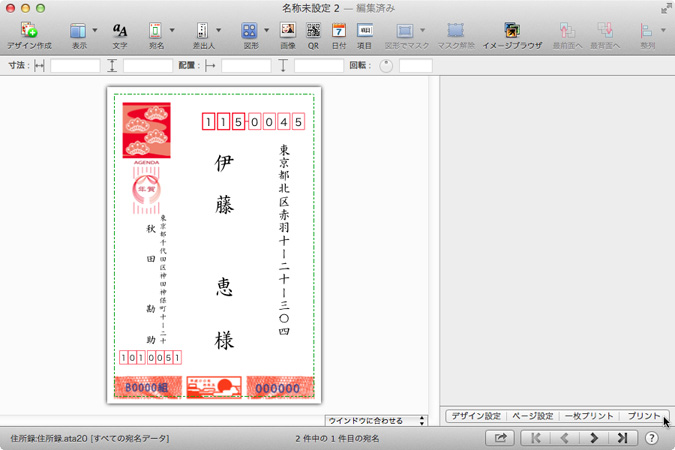Open the 宛名 addressee dropdown arrow
Image resolution: width=675 pixels, height=450 pixels.
pyautogui.click(x=172, y=31)
